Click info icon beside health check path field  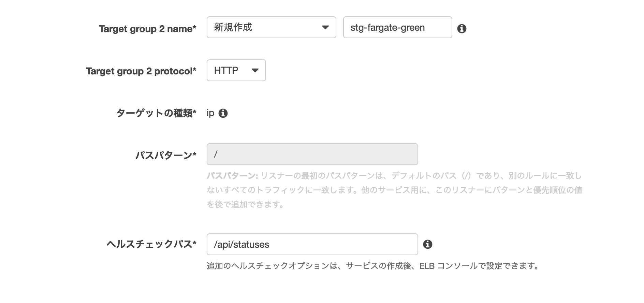(x=427, y=244)
